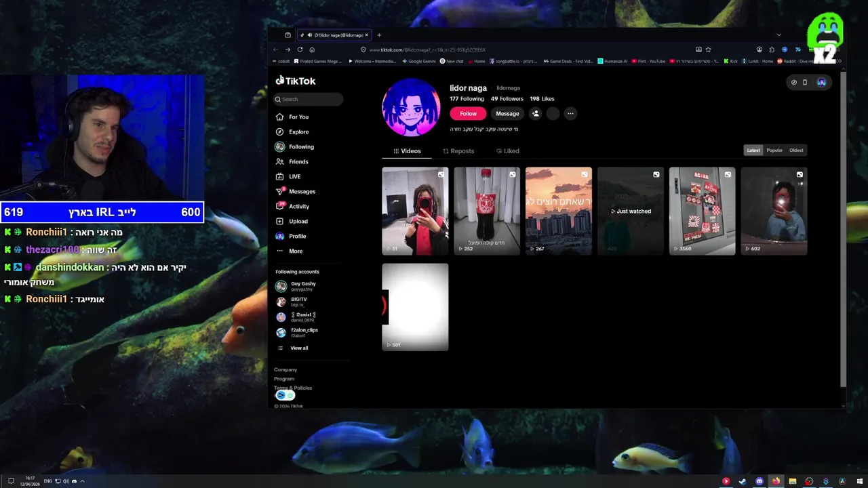Sort videos by Popular
The height and width of the screenshot is (488, 868).
point(774,150)
